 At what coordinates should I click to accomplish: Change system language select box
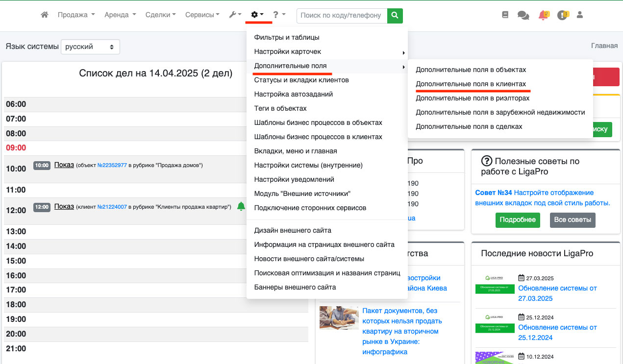click(90, 47)
